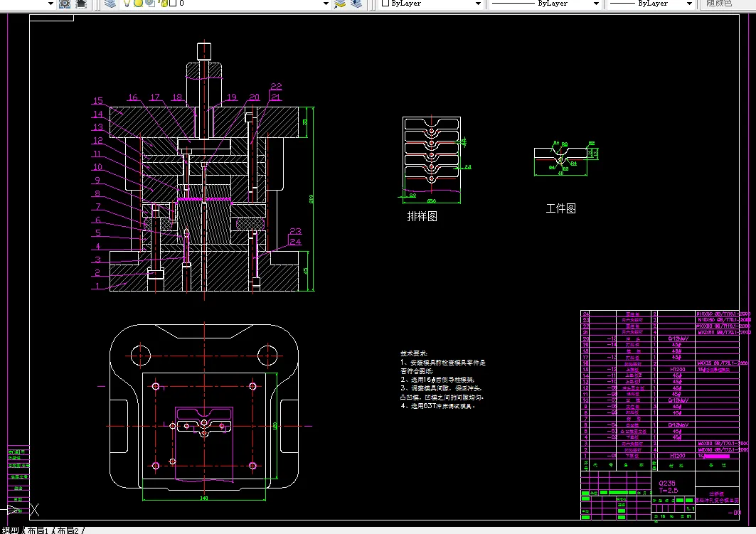Click the 排样图 label in drawing
This screenshot has width=756, height=534.
click(422, 216)
